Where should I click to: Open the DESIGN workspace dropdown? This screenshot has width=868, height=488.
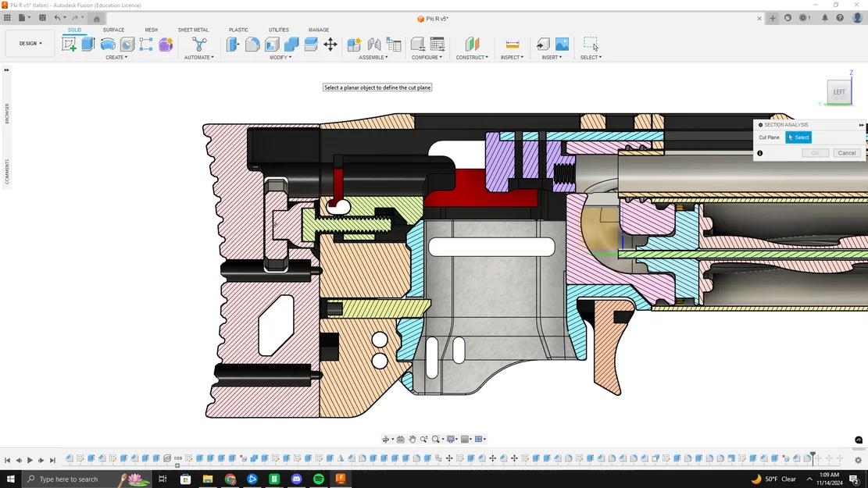pyautogui.click(x=30, y=44)
